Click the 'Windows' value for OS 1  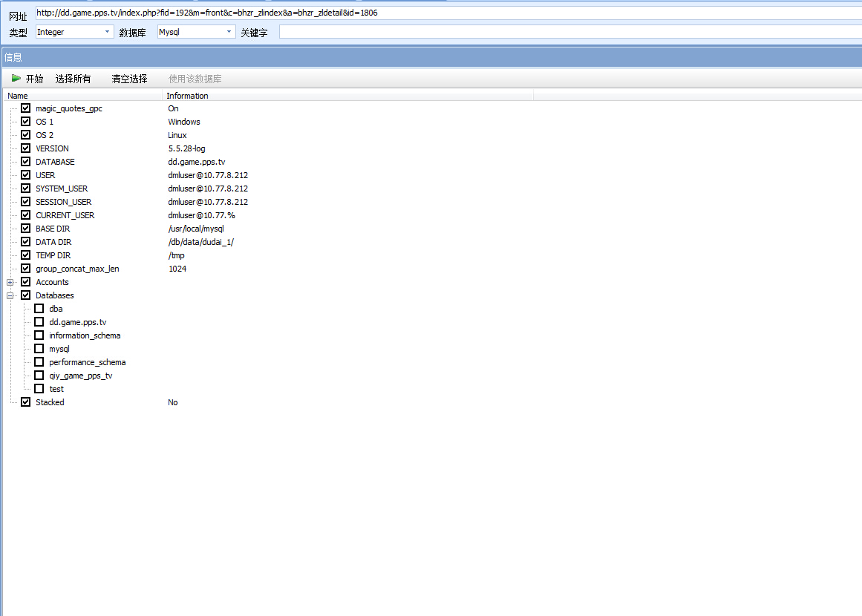(x=184, y=122)
